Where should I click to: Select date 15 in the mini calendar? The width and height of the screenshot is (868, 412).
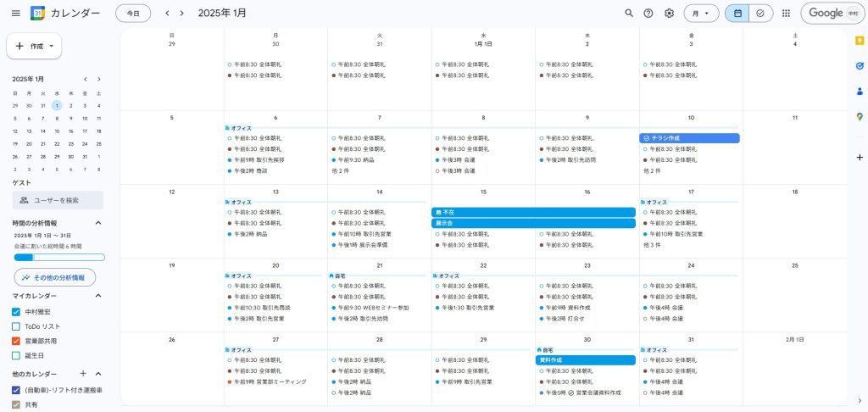57,131
